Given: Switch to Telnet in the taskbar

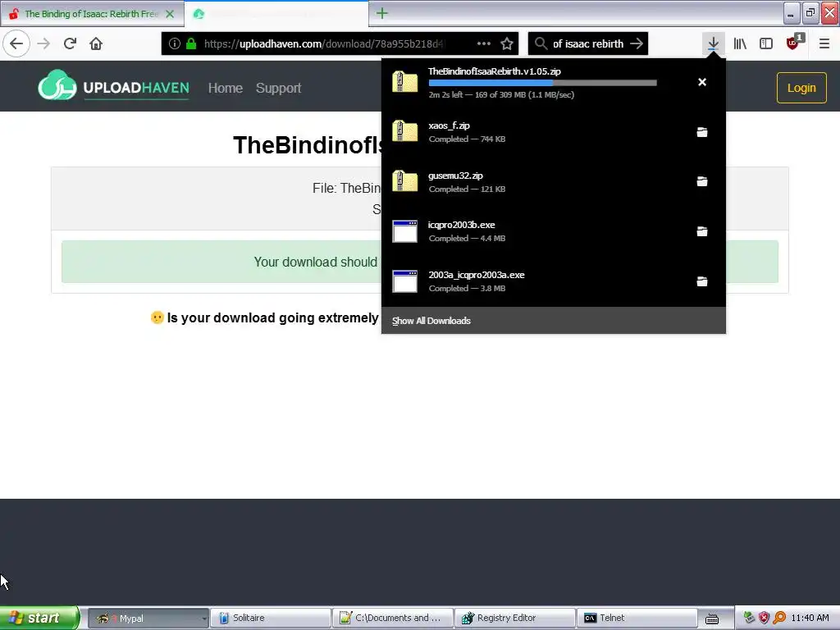Looking at the screenshot, I should coord(637,619).
